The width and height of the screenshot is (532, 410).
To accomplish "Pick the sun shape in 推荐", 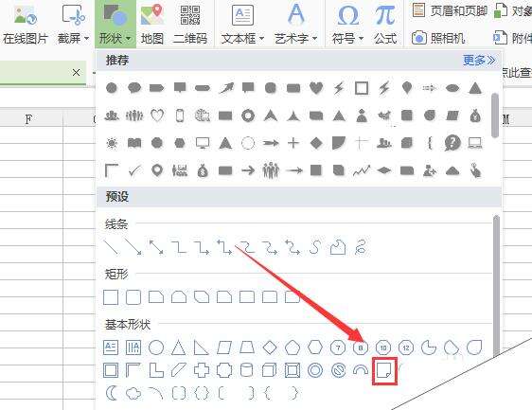I will pos(112,143).
